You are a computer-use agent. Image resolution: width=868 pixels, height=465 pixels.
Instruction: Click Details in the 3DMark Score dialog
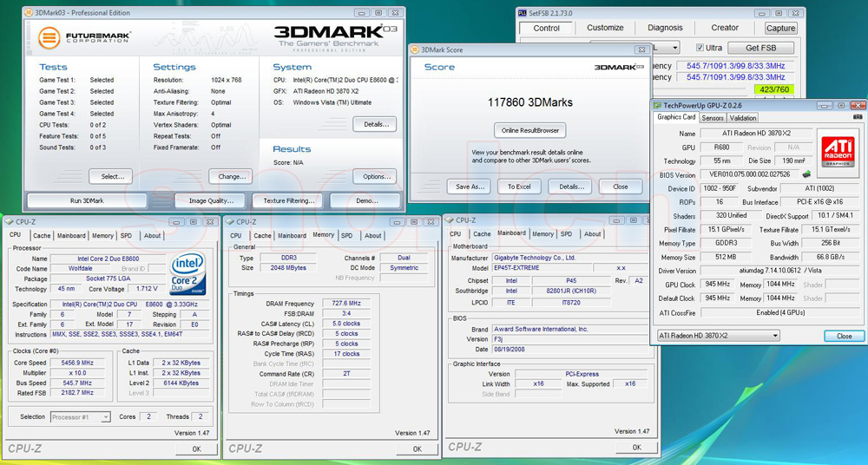570,187
